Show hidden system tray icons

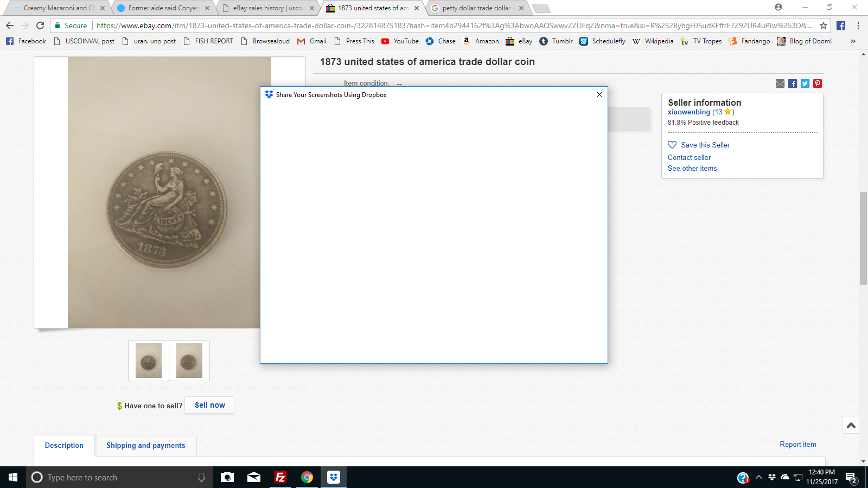[759, 477]
